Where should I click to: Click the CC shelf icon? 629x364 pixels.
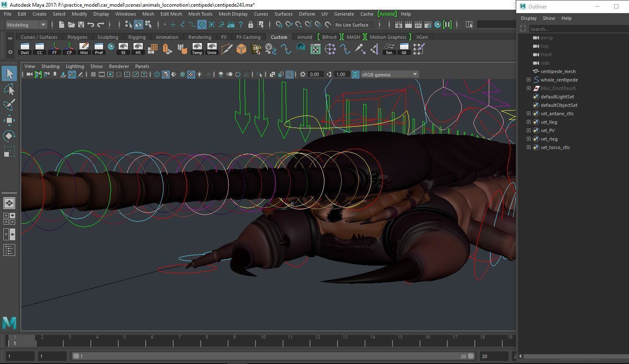tap(40, 49)
